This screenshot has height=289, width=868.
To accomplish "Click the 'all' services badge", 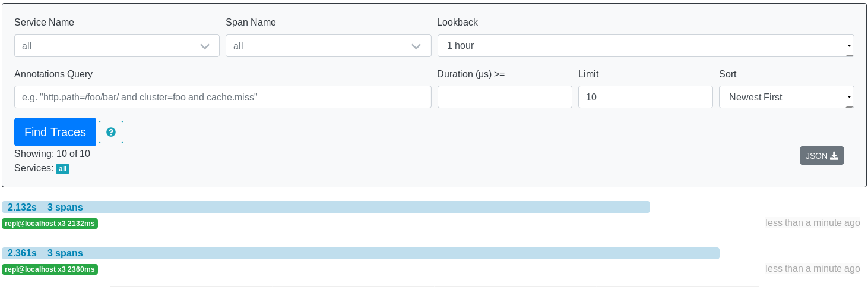I will (x=63, y=169).
